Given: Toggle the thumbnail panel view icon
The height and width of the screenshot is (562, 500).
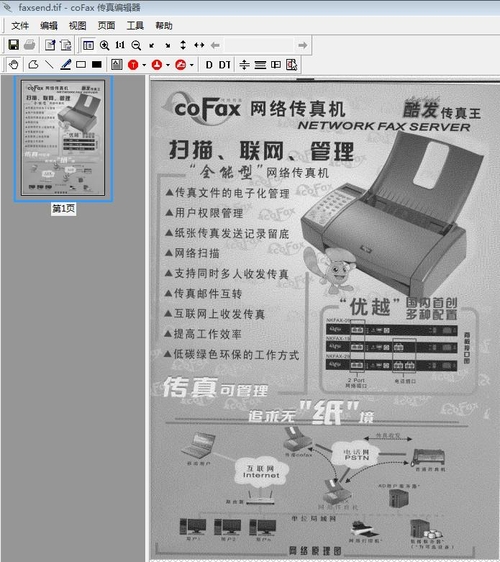Looking at the screenshot, I should (88, 45).
